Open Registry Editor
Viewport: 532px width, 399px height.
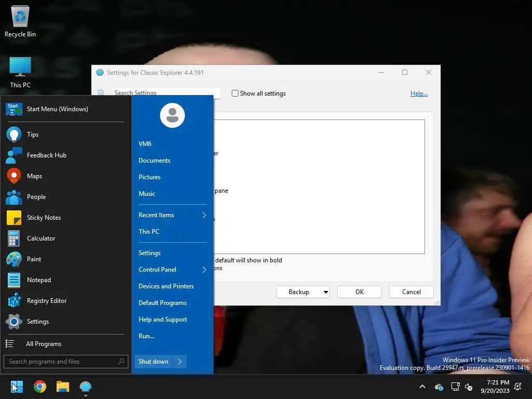(65, 301)
